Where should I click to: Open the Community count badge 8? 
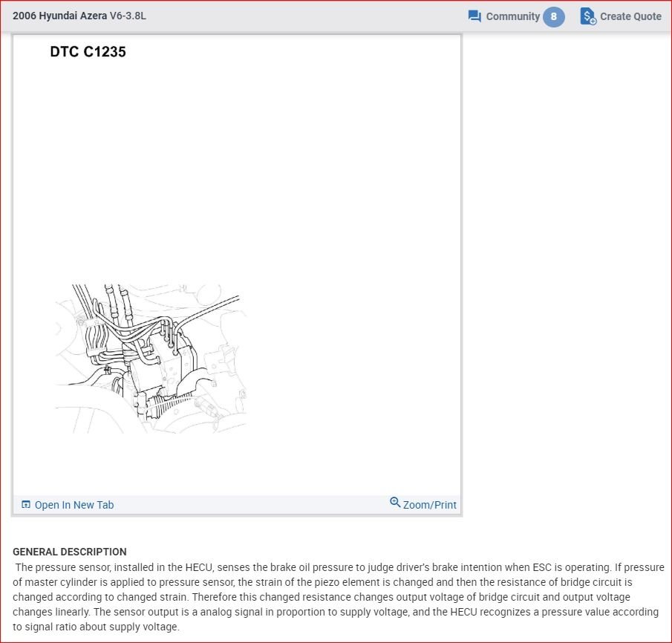point(553,17)
